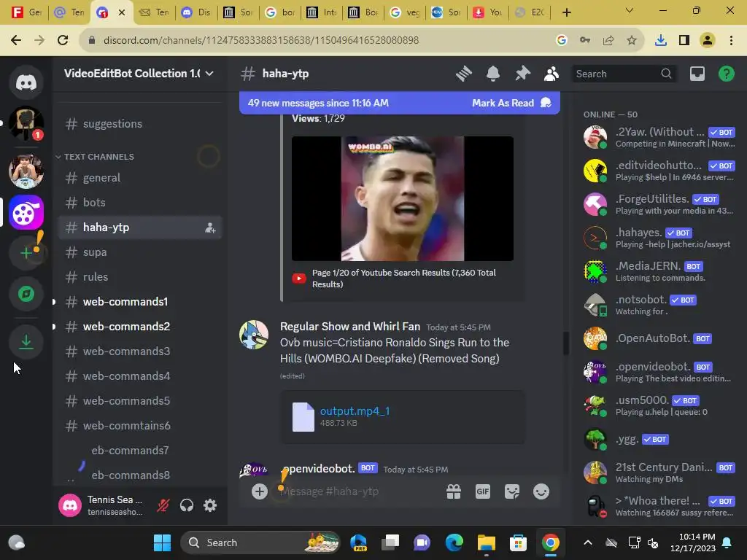The width and height of the screenshot is (747, 560).
Task: Download the output.mp4_1 file link
Action: (355, 411)
